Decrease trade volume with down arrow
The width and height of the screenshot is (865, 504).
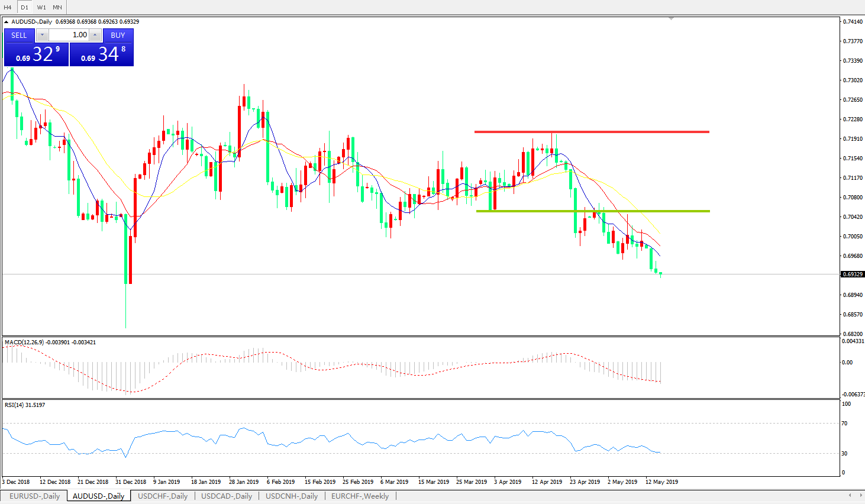(x=42, y=35)
